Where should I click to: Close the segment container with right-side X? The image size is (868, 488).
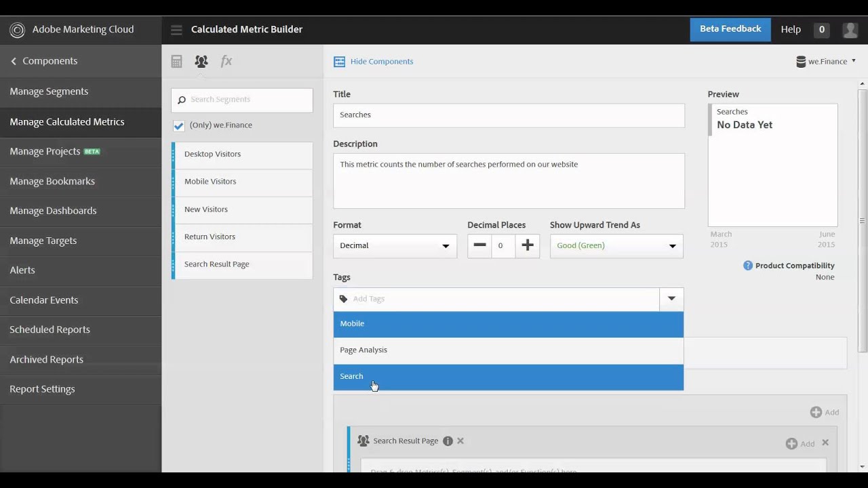pyautogui.click(x=825, y=443)
